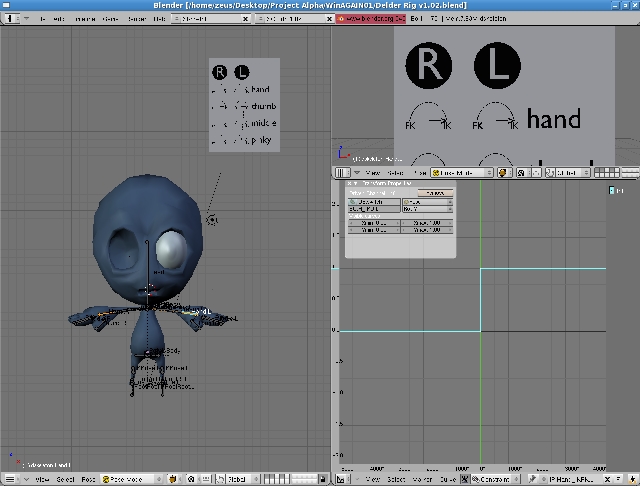Open window type selector in left 3D view footer
This screenshot has height=486, width=640.
click(x=10, y=479)
